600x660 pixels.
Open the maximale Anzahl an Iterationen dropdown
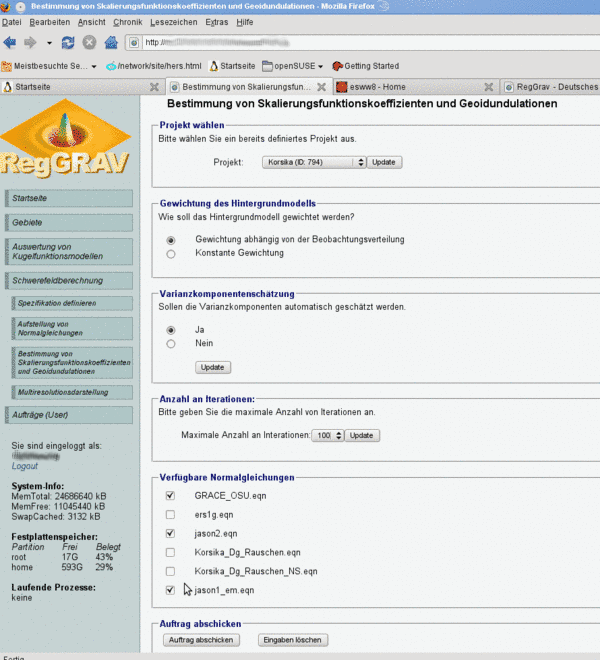pyautogui.click(x=328, y=436)
